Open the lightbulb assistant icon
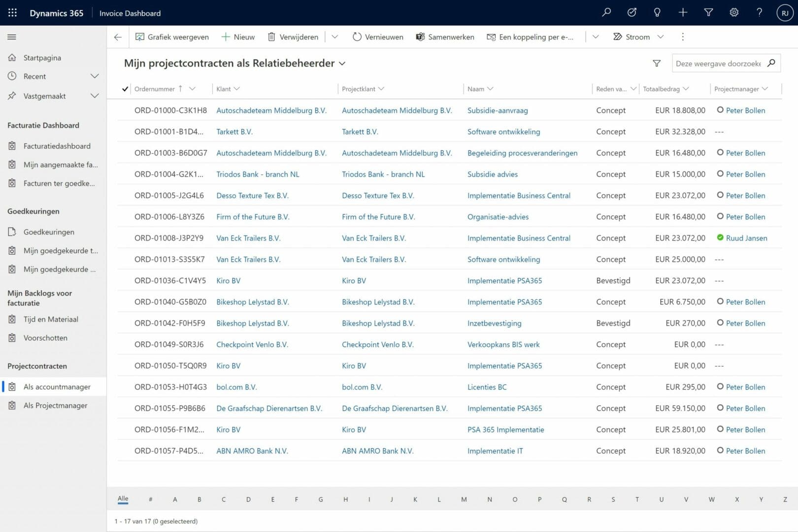Screen dimensions: 798x532 pos(657,13)
